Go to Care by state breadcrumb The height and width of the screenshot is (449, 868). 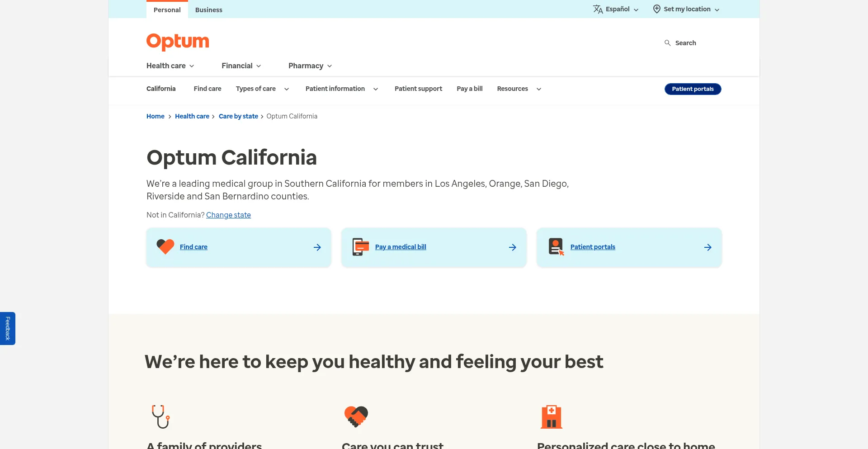238,117
